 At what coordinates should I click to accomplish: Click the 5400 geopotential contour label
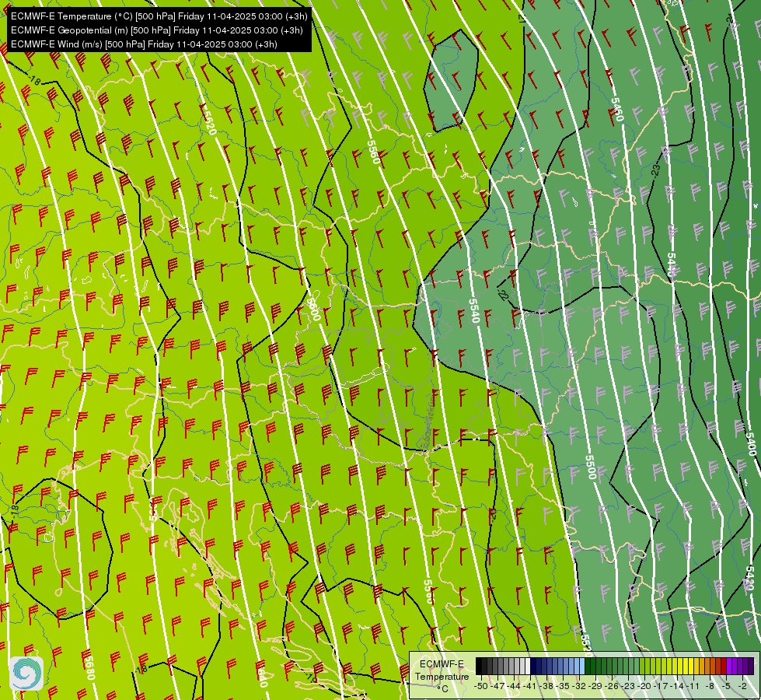point(750,443)
